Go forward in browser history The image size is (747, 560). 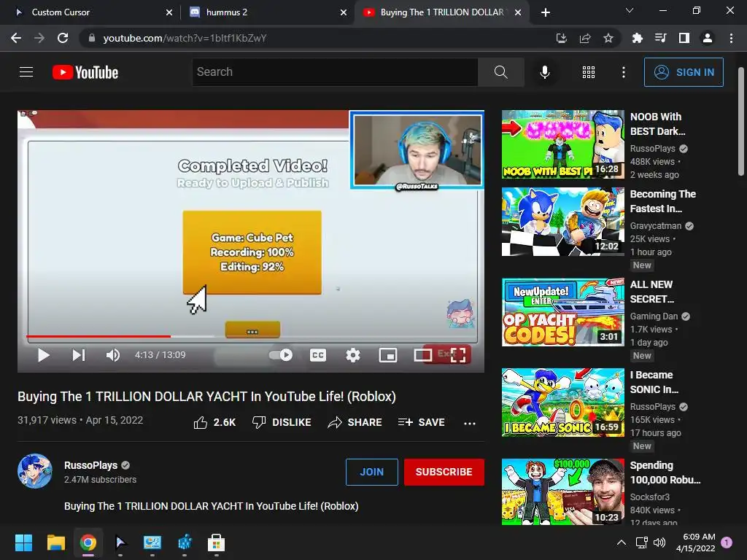click(39, 38)
